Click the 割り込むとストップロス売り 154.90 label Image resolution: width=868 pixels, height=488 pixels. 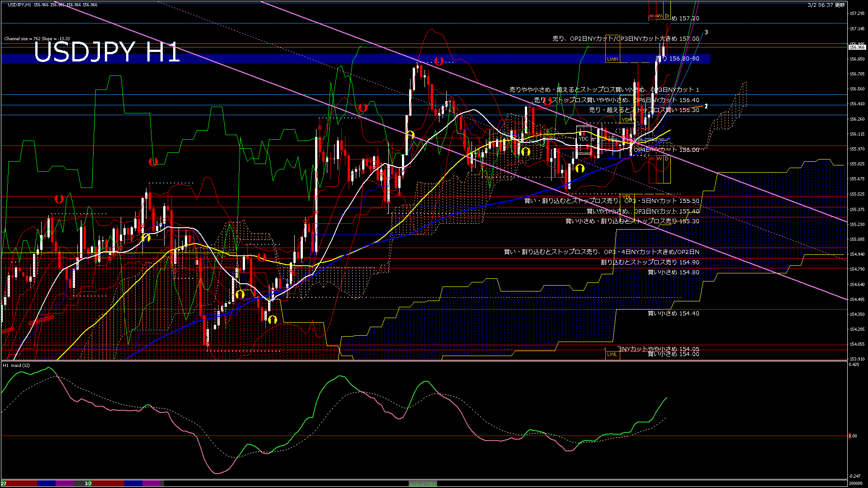tap(650, 262)
